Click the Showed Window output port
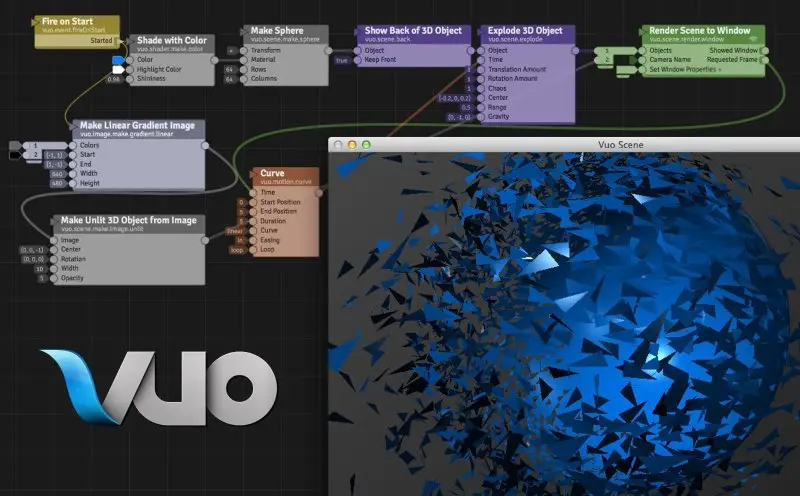The image size is (800, 496). (764, 51)
